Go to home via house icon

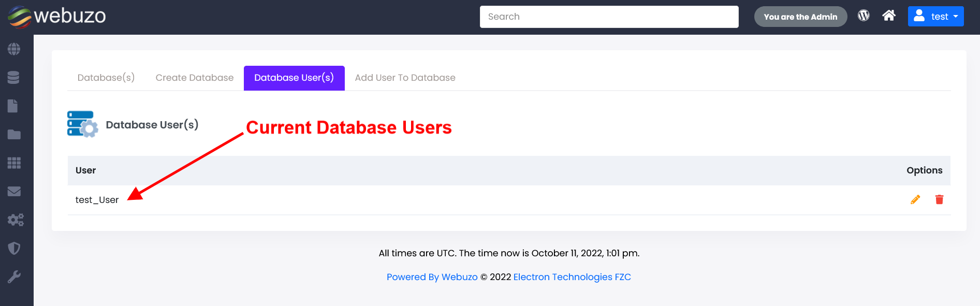pyautogui.click(x=889, y=16)
